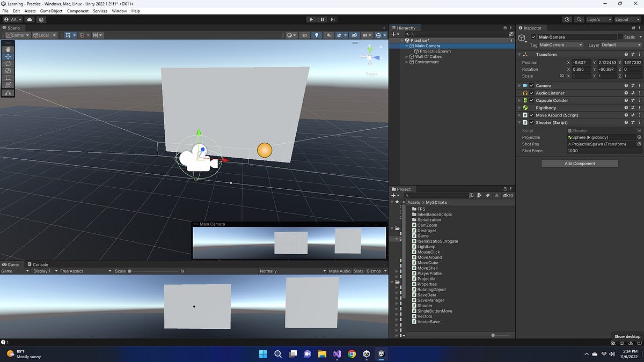
Task: Disable the Audio Listener component checkbox
Action: point(531,93)
